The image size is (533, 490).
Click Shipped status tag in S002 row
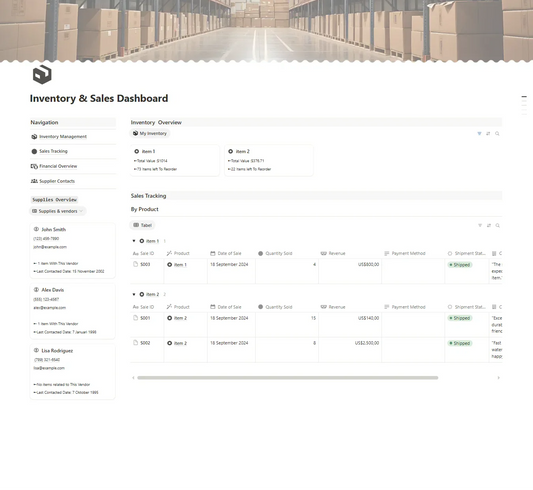coord(460,343)
